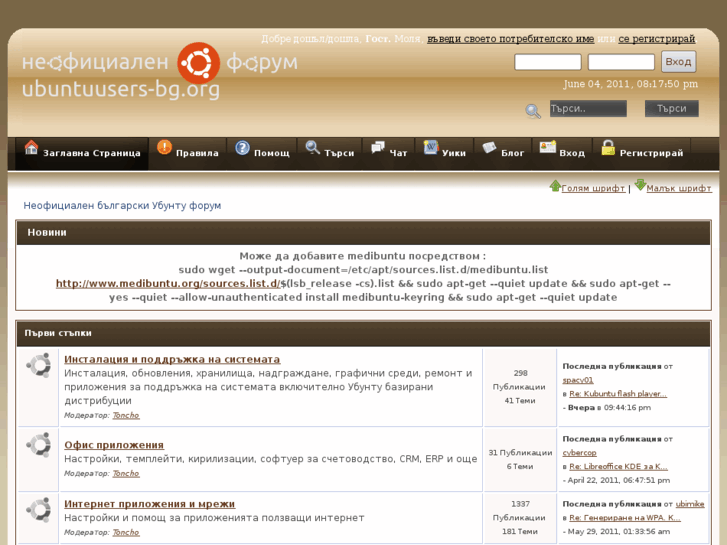Click the wiki document icon next to Уики
The image size is (727, 545).
click(431, 147)
